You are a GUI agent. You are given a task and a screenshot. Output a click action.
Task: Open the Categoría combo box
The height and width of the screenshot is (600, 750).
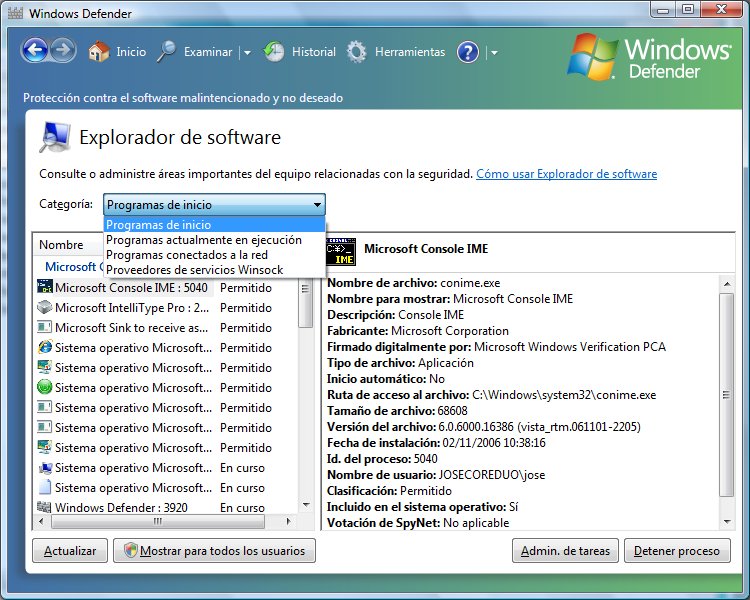coord(214,205)
